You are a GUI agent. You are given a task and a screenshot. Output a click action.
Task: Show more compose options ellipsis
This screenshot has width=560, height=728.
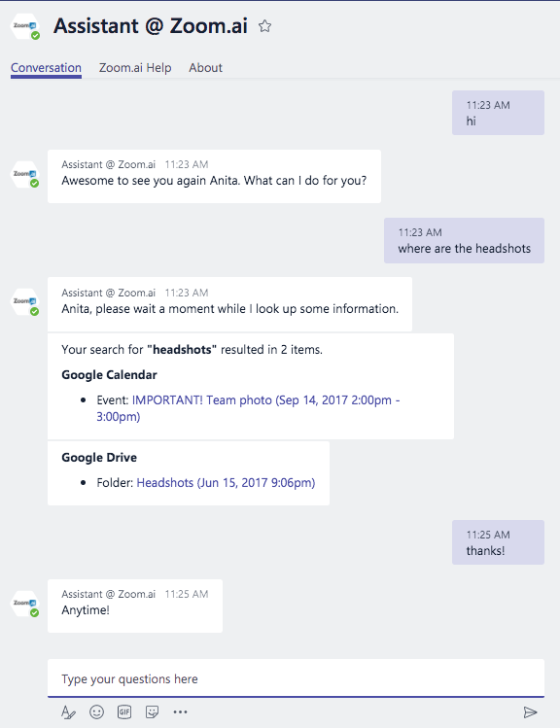coord(180,711)
